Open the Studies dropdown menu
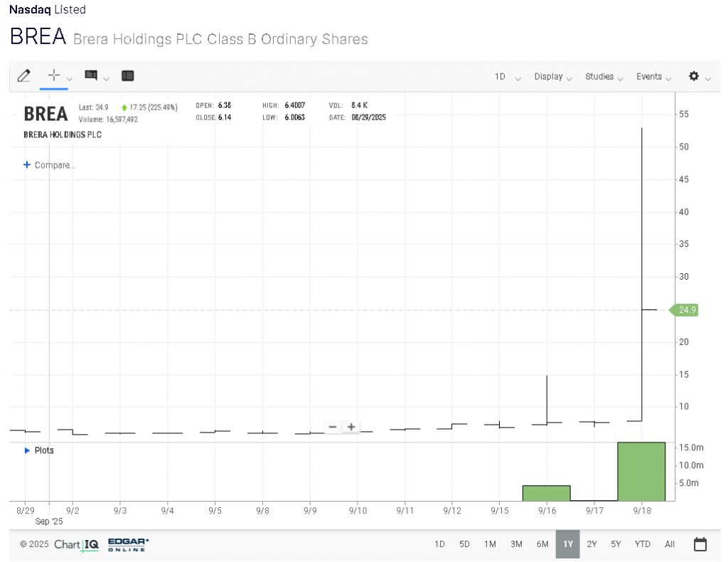This screenshot has height=562, width=728. pos(604,77)
